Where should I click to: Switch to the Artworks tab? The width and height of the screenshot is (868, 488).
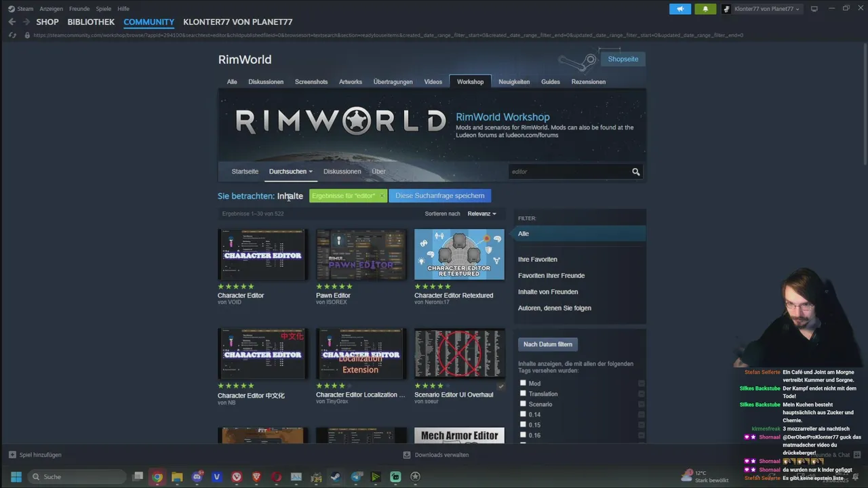click(x=351, y=81)
